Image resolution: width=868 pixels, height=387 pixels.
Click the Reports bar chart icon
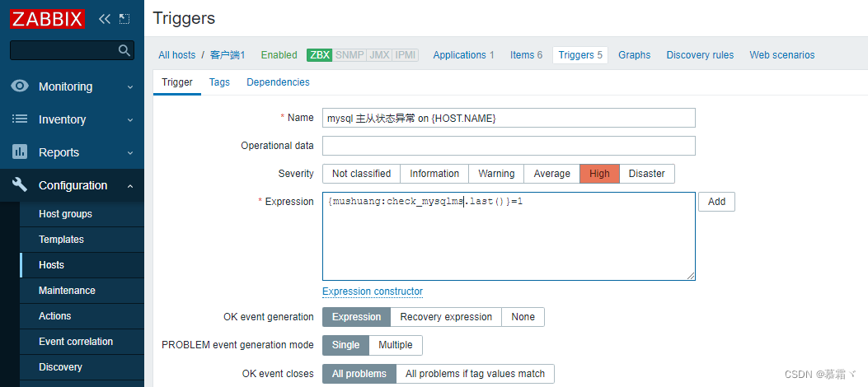[20, 152]
